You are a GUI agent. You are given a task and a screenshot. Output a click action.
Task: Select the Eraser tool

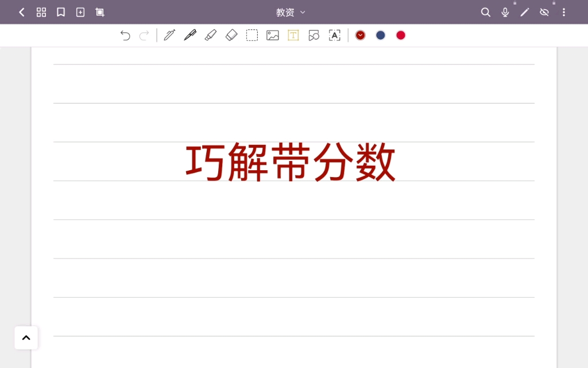[232, 35]
